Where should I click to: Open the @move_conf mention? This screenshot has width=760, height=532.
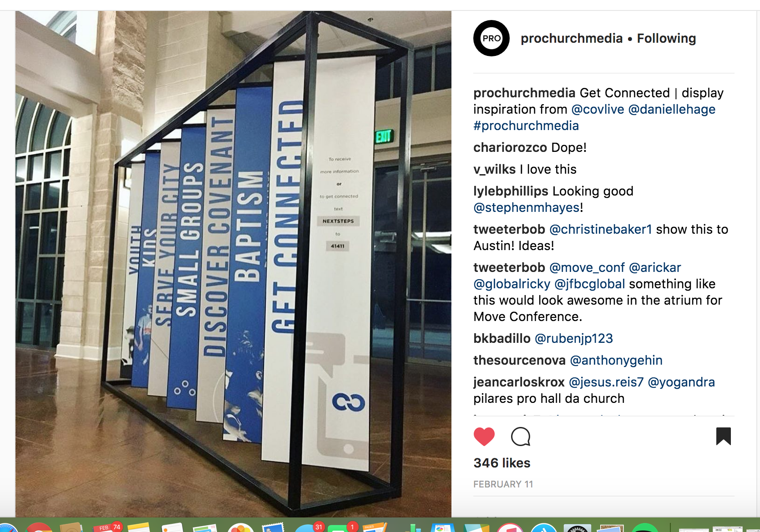587,267
